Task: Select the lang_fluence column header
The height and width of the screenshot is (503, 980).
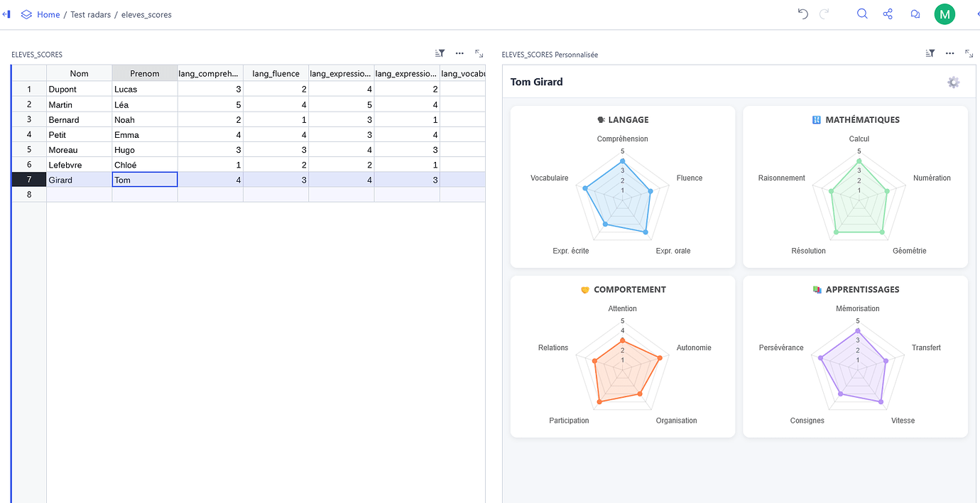Action: pyautogui.click(x=276, y=73)
